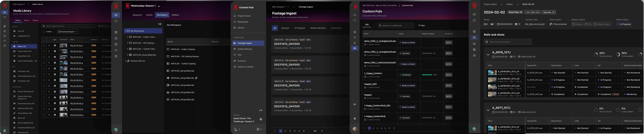Image resolution: width=644 pixels, height=134 pixels.
Task: Open the Project Home item in Content Hub
Action: point(242,16)
